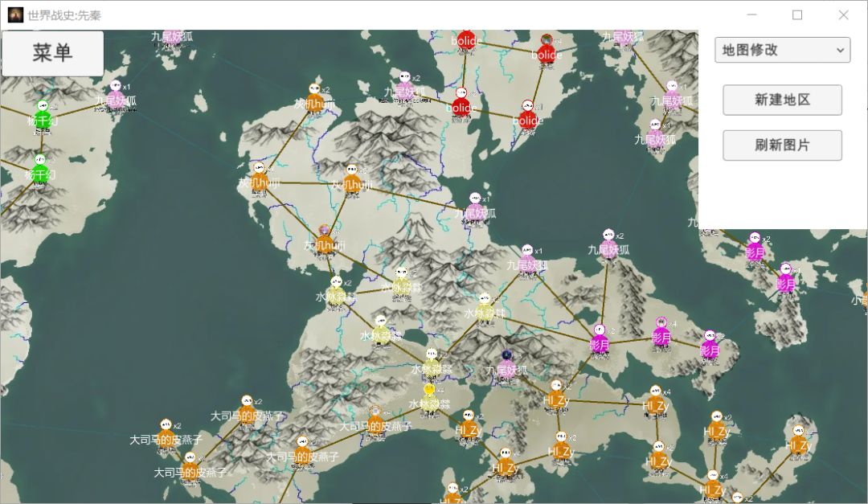Select the upper green 杨千幻 node
The width and height of the screenshot is (868, 504).
43,116
